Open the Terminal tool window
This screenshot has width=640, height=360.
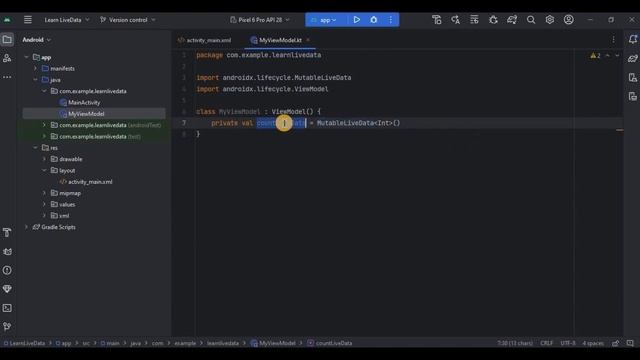(7, 308)
